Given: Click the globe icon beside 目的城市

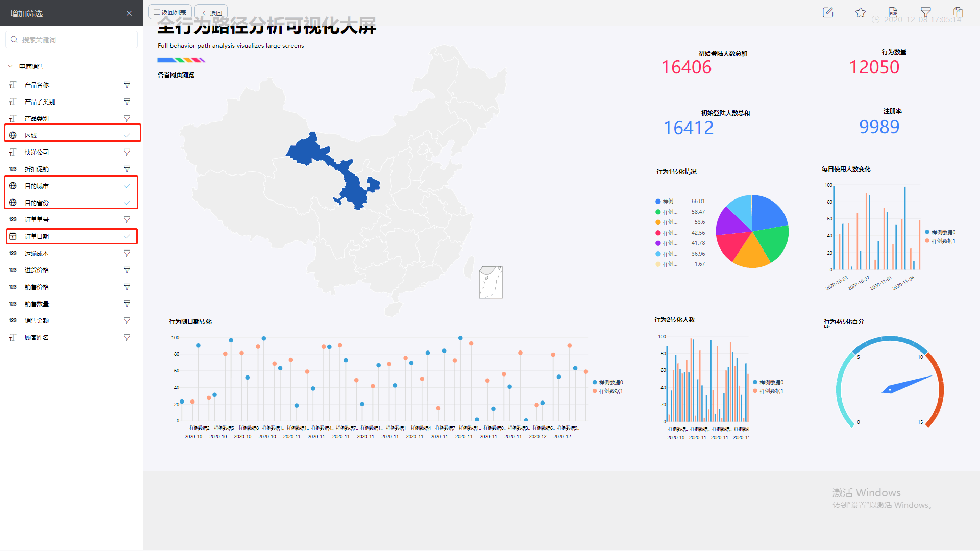Looking at the screenshot, I should pyautogui.click(x=13, y=186).
